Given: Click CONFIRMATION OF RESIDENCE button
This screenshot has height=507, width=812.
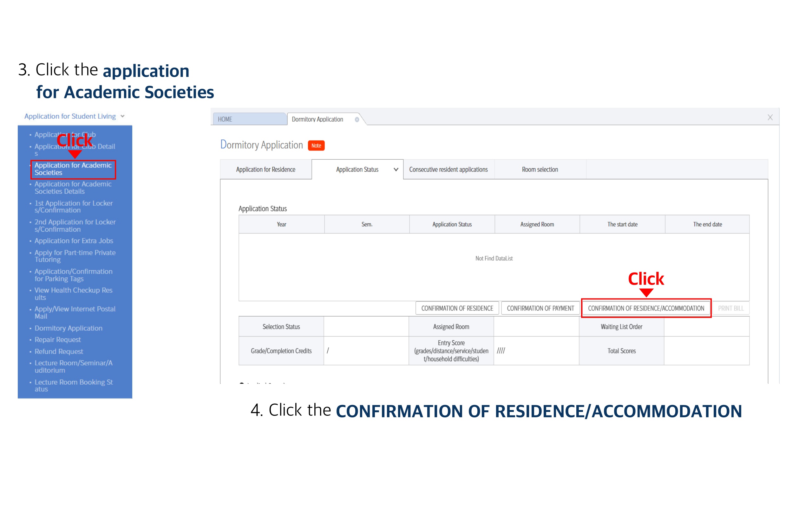Looking at the screenshot, I should click(457, 308).
